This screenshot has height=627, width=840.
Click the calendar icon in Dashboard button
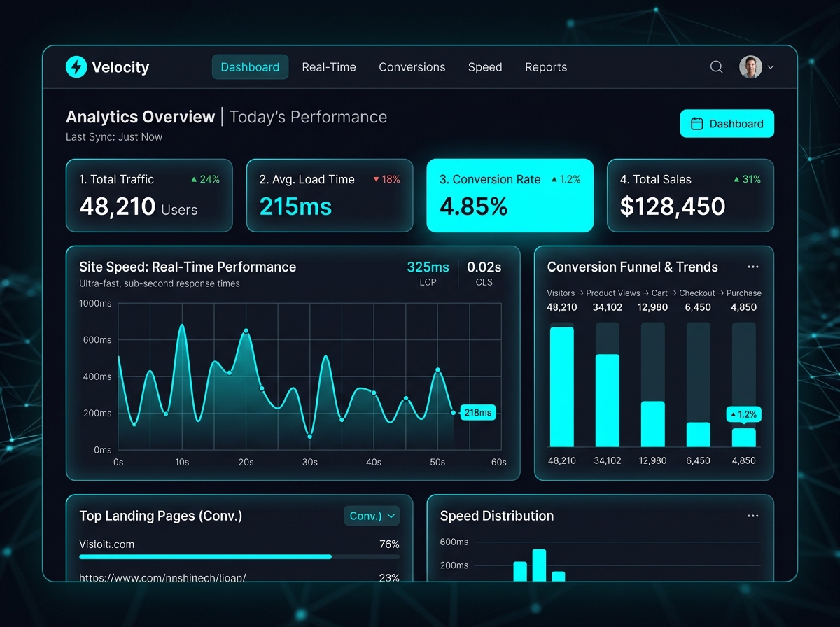pos(696,124)
